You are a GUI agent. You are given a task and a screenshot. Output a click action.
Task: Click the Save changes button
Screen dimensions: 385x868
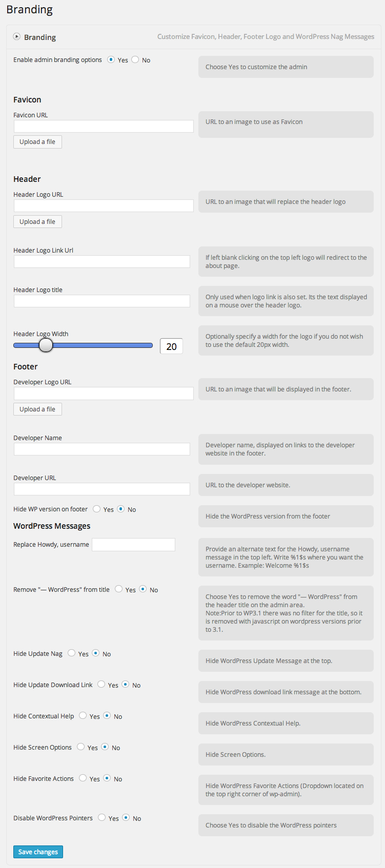[x=38, y=852]
